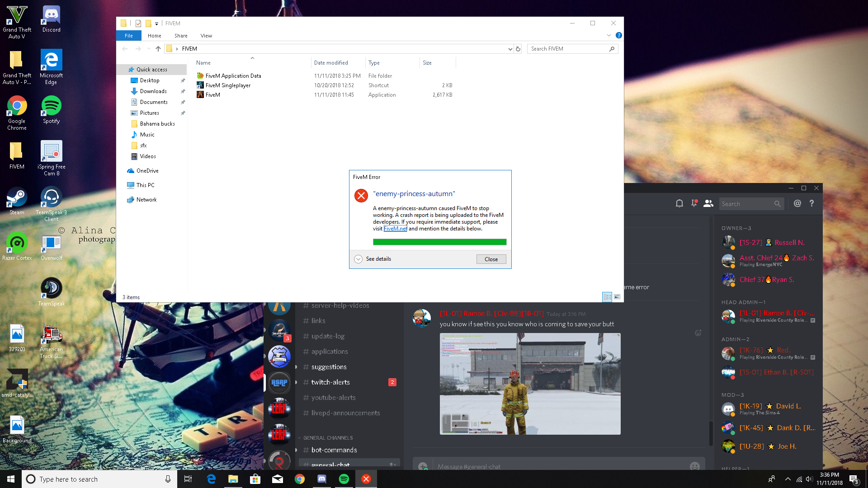Switch Explorer to details view icon
Screen dimensions: 868x488
[x=607, y=297]
